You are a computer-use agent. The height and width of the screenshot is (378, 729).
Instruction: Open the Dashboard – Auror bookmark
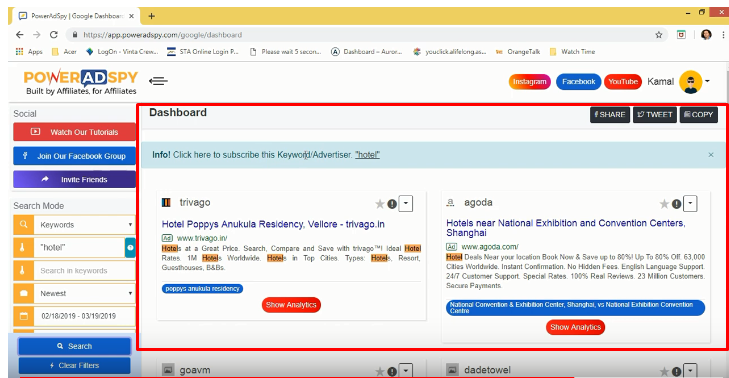[367, 52]
